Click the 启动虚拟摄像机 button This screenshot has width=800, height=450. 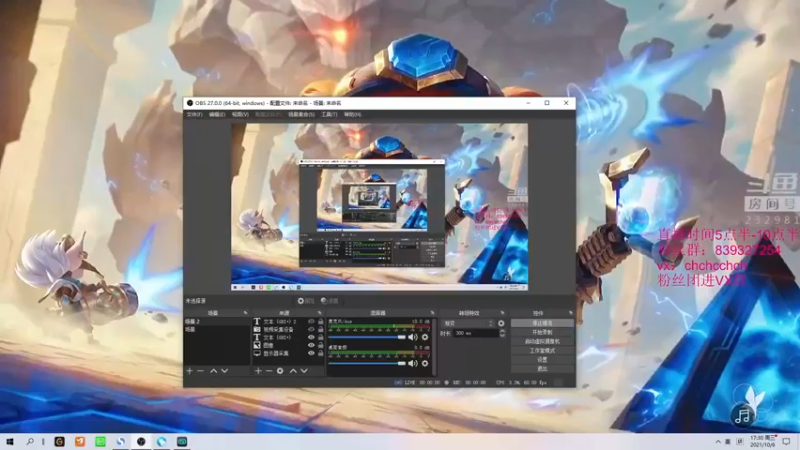pyautogui.click(x=542, y=341)
